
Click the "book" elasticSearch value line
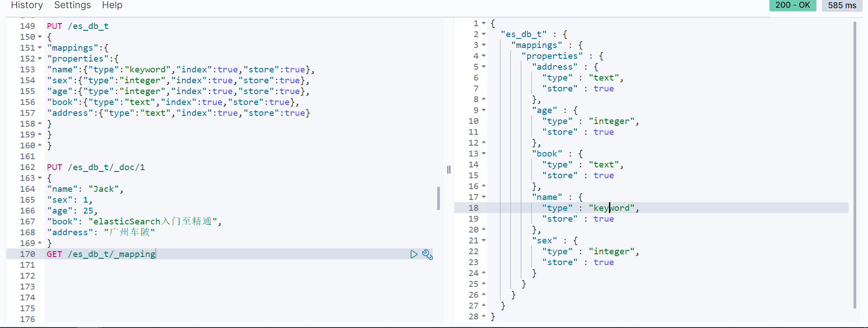(x=134, y=222)
